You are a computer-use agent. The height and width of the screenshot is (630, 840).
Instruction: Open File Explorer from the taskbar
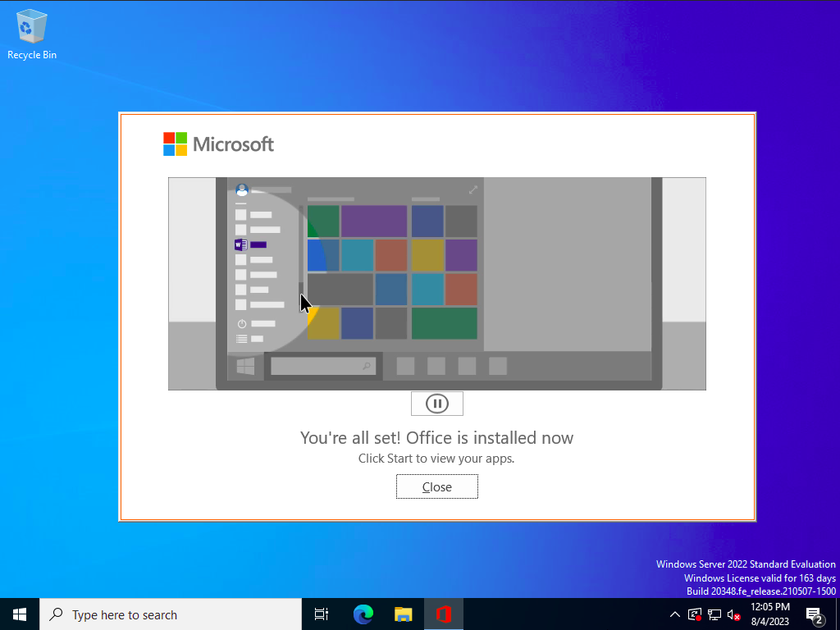(403, 614)
